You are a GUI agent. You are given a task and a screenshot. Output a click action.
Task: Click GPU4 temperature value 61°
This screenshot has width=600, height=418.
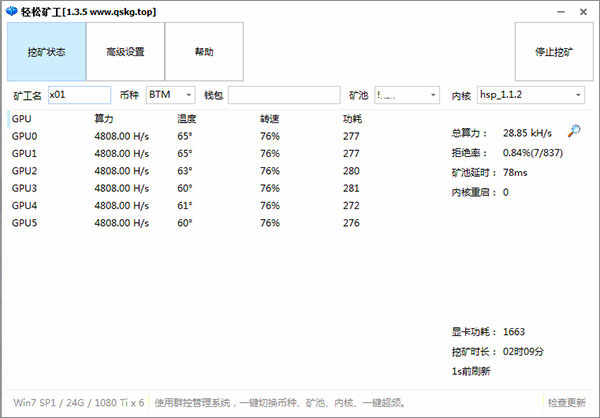[x=184, y=206]
